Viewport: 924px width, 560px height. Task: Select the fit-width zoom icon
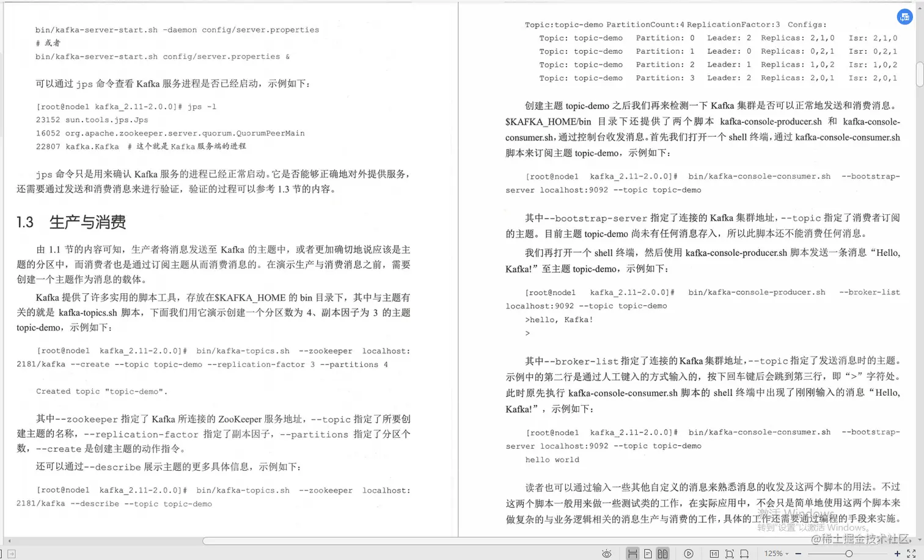745,553
